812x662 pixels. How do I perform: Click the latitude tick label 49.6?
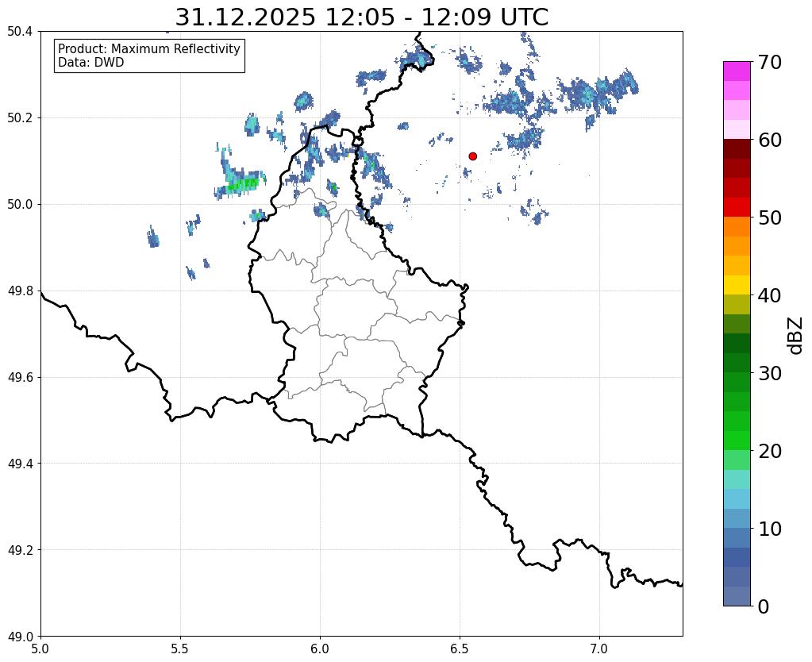[20, 378]
